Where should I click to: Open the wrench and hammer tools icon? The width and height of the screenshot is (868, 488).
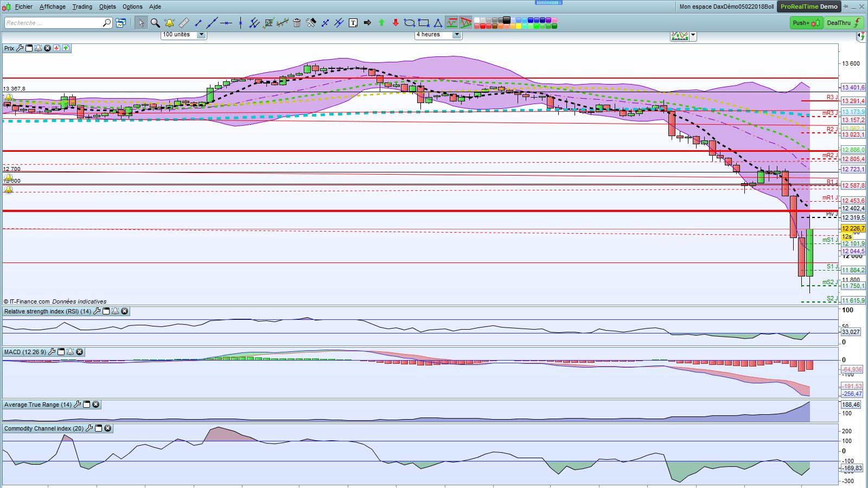[x=311, y=23]
